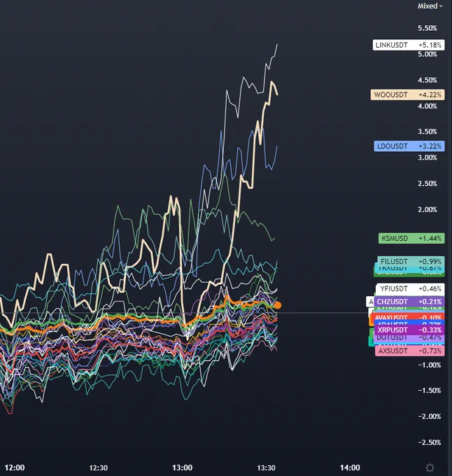The height and width of the screenshot is (476, 452).
Task: Click the -2.50% price axis label
Action: click(x=429, y=442)
